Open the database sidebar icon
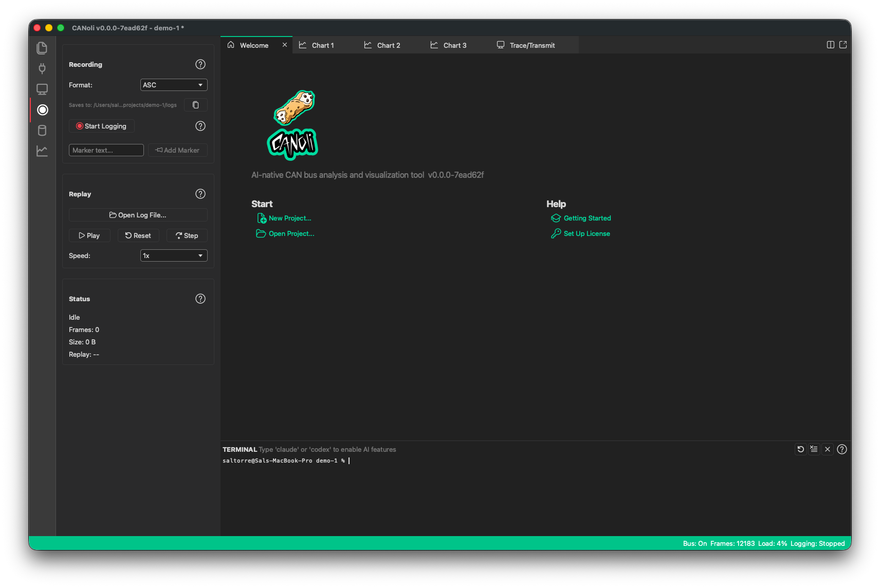The width and height of the screenshot is (880, 588). [42, 131]
